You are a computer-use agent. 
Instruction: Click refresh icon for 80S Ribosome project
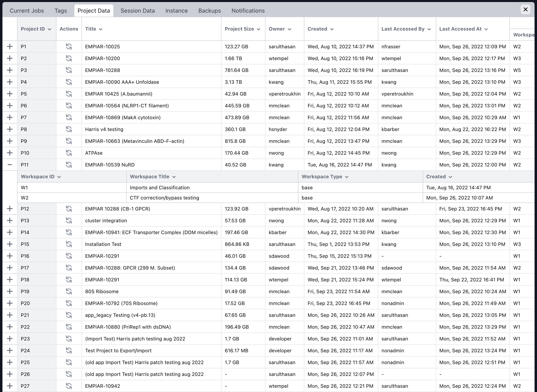tap(69, 291)
